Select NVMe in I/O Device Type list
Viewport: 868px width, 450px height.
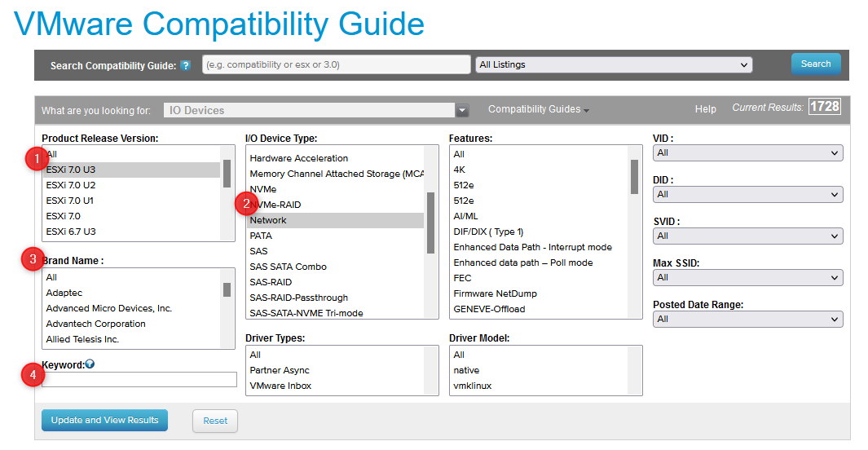(263, 189)
